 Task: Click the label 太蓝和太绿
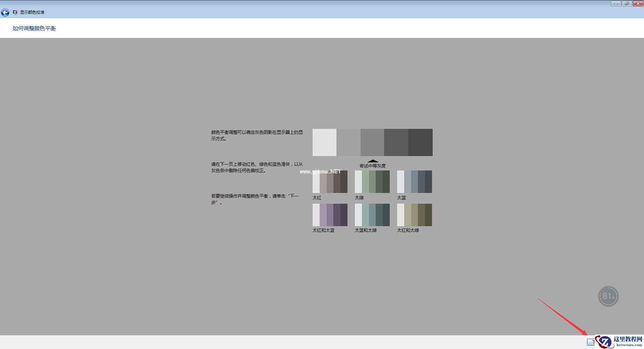pos(366,230)
